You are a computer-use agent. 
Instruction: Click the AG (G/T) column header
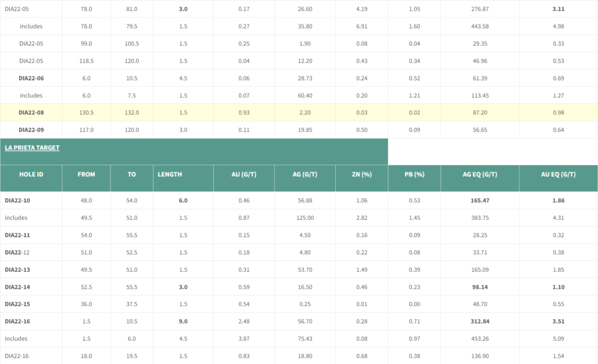305,174
